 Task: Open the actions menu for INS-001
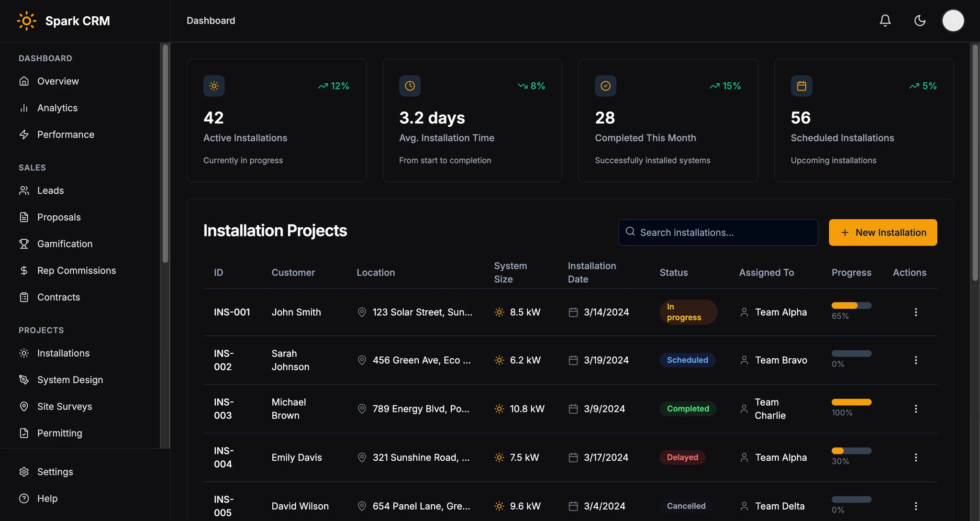[x=915, y=312]
